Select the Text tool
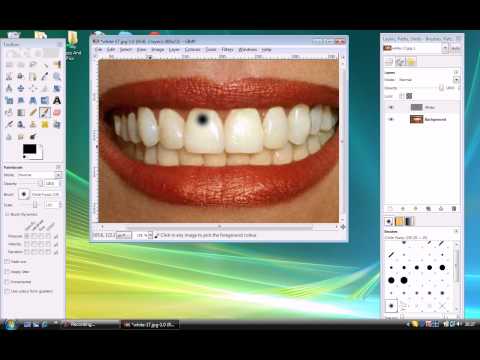Image resolution: width=480 pixels, height=360 pixels. (57, 101)
